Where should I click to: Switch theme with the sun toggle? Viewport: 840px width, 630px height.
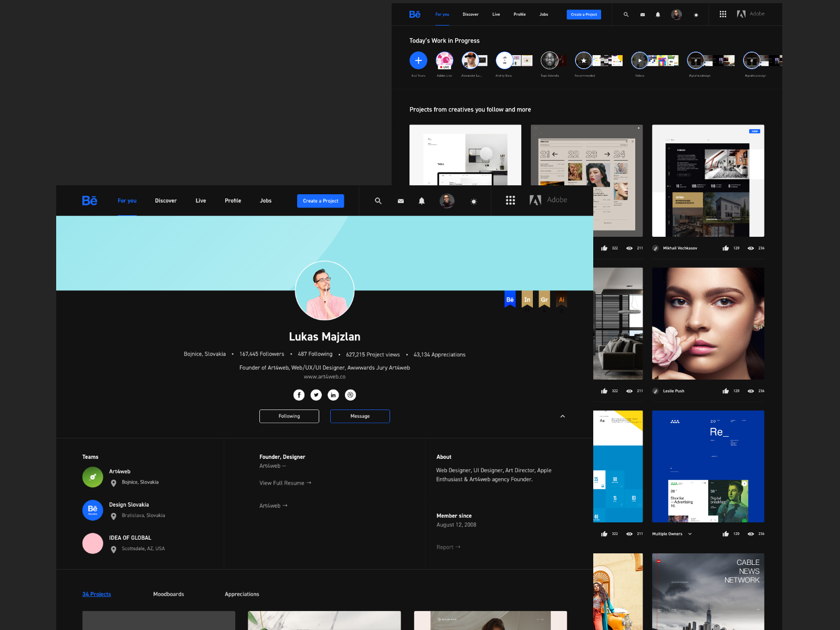coord(474,201)
